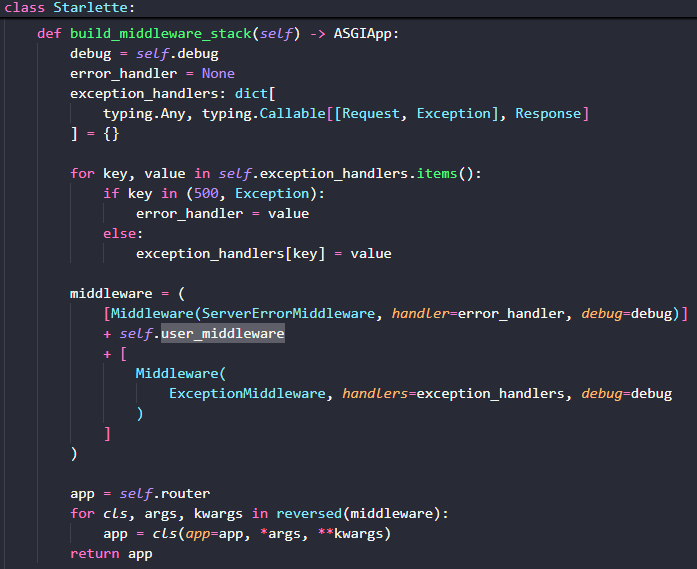
Task: Click the function name build_middleware_stack
Action: (x=161, y=34)
